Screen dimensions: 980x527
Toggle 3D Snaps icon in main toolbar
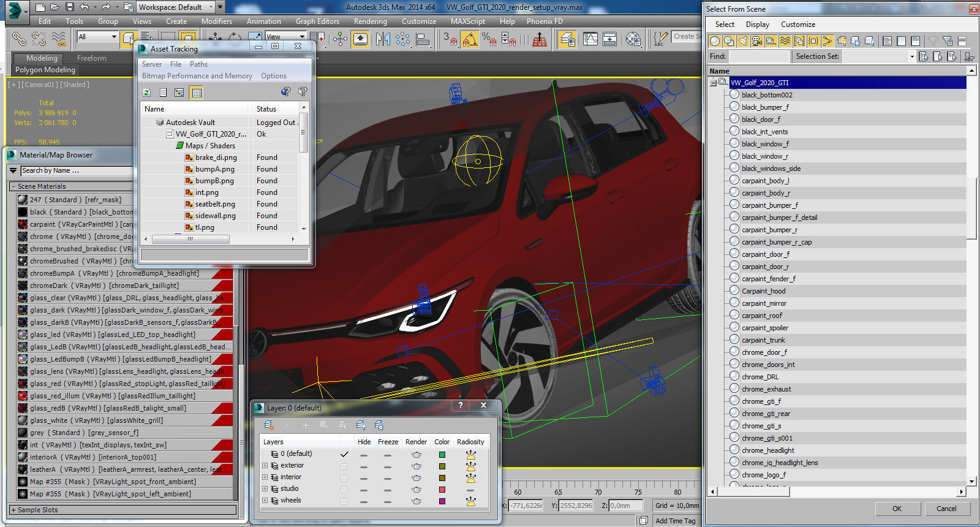click(450, 40)
